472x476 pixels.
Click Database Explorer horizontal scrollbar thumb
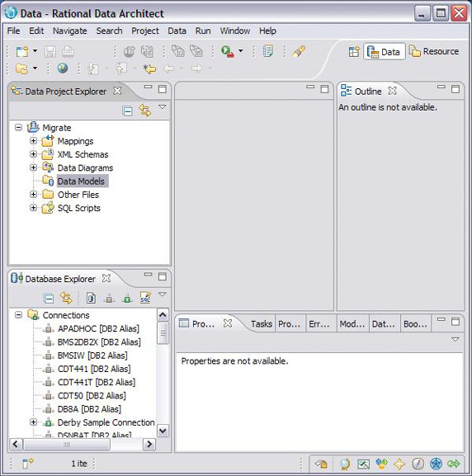(66, 445)
